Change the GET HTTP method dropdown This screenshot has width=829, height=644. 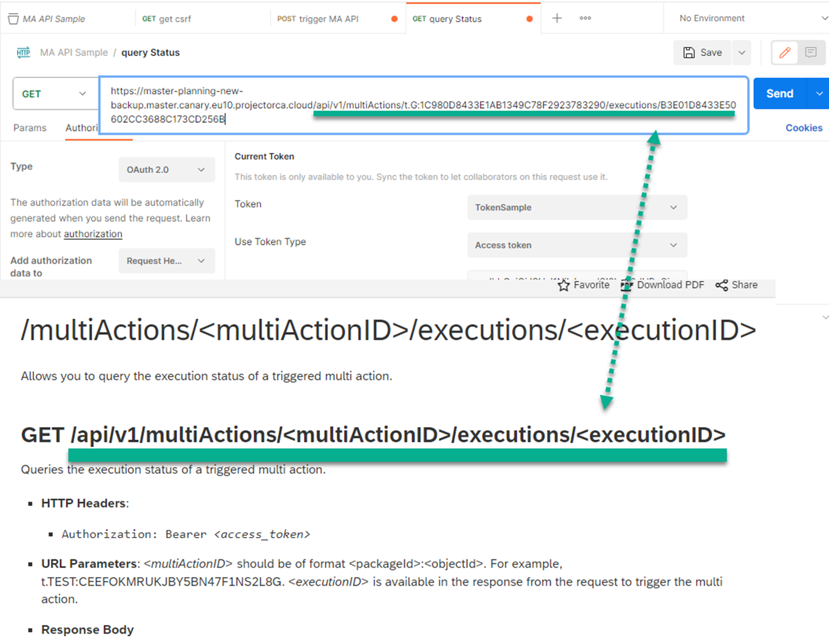pyautogui.click(x=54, y=94)
